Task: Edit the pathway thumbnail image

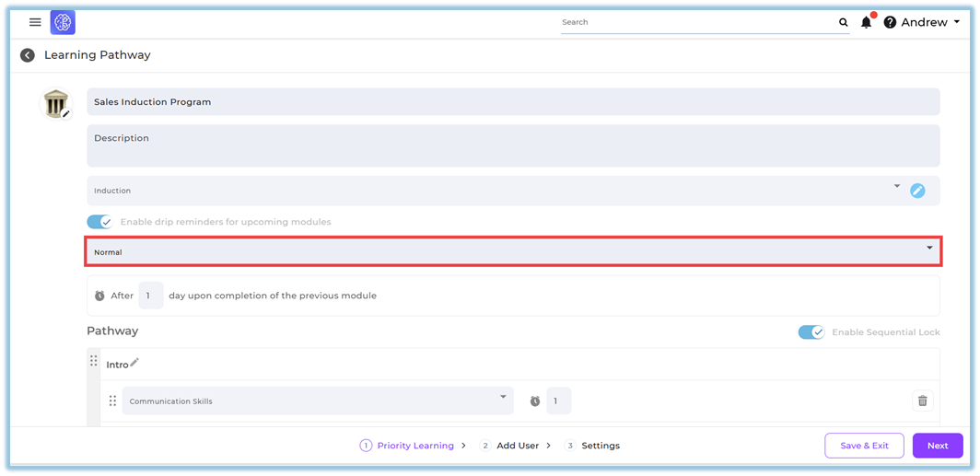Action: [x=65, y=114]
